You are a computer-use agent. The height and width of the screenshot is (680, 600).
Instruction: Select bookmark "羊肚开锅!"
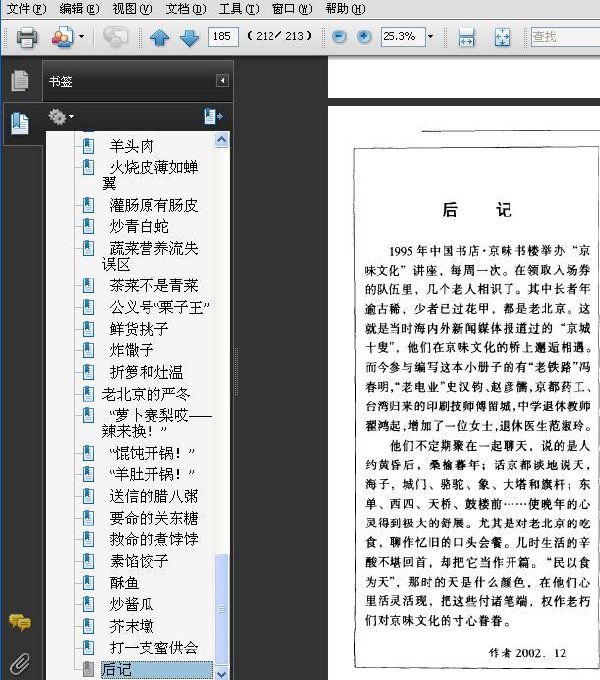[x=152, y=474]
